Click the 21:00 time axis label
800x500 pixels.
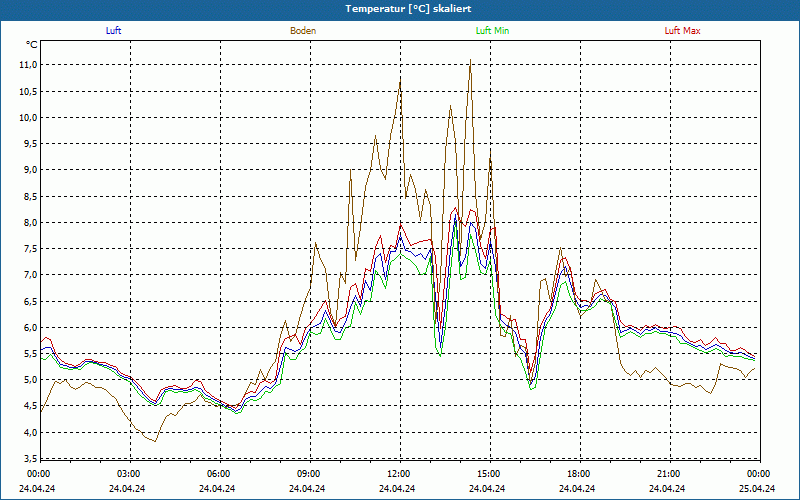(x=668, y=474)
